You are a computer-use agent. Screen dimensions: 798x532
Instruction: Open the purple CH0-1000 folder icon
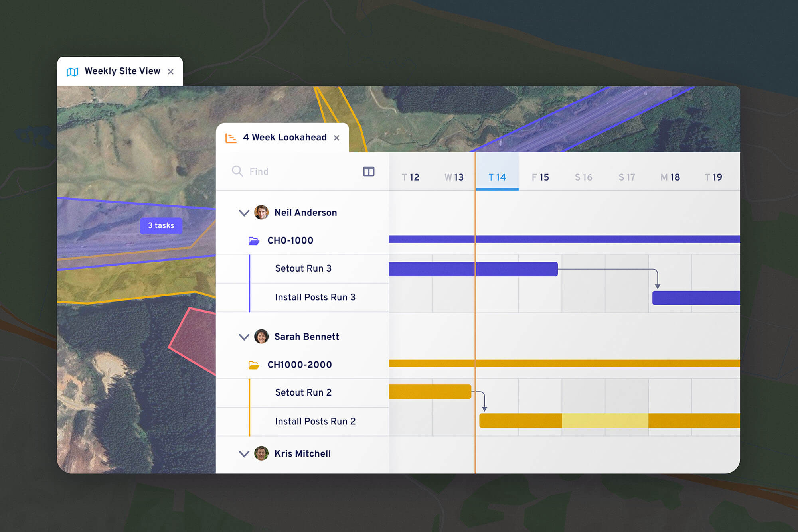coord(254,241)
